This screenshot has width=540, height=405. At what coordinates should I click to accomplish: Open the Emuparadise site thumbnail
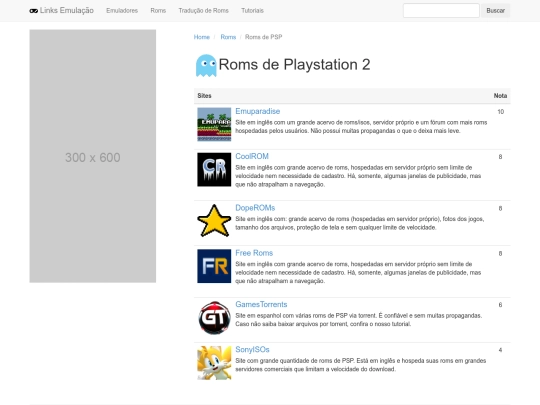[x=214, y=124]
